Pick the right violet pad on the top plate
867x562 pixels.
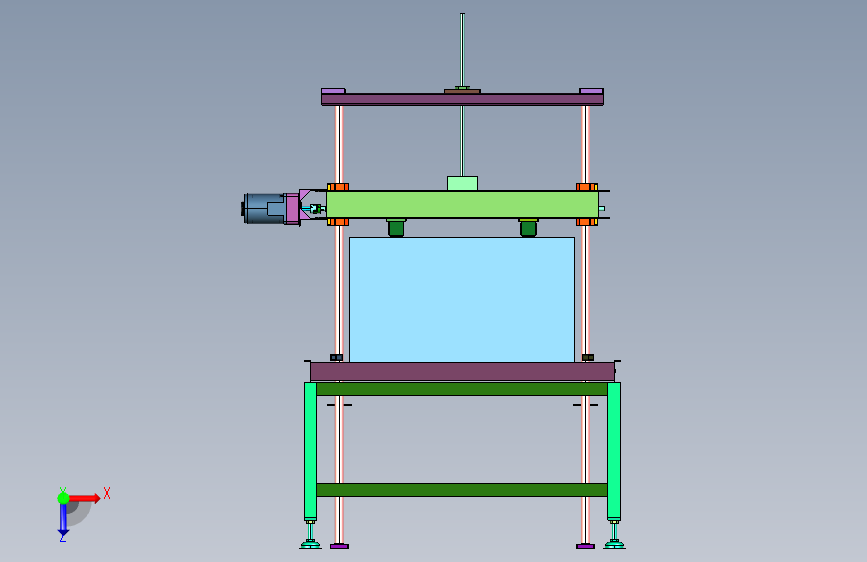[591, 91]
